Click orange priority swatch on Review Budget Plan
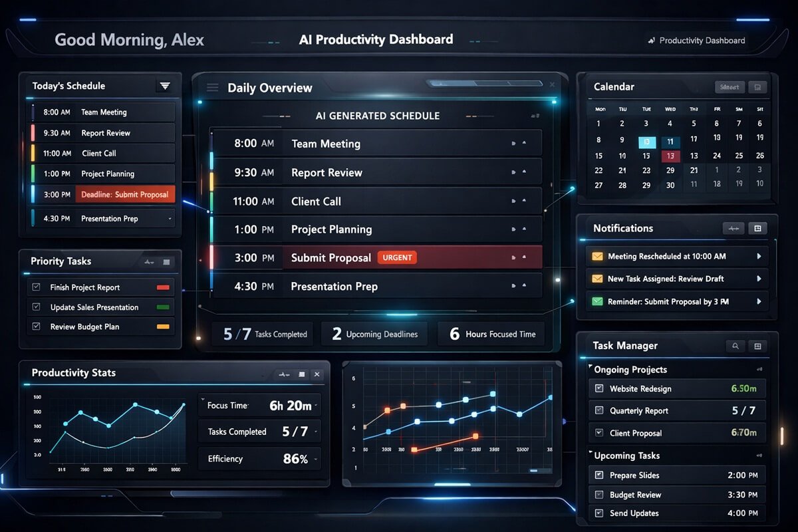 coord(163,327)
